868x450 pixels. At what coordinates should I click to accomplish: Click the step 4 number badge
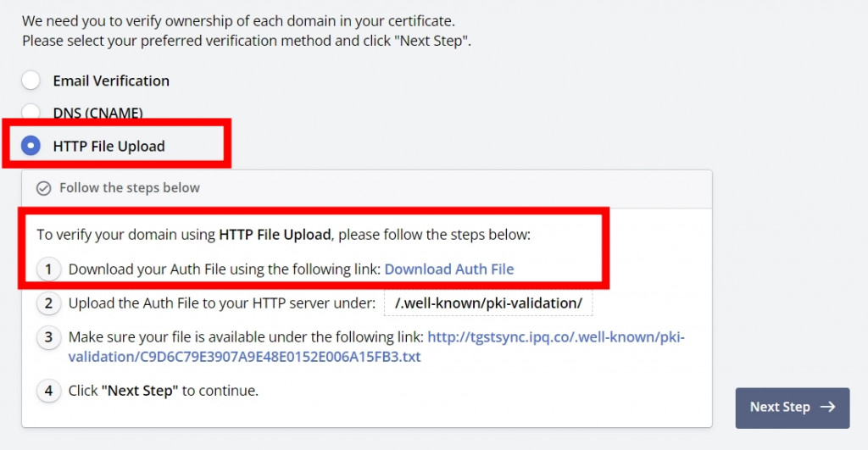(48, 391)
